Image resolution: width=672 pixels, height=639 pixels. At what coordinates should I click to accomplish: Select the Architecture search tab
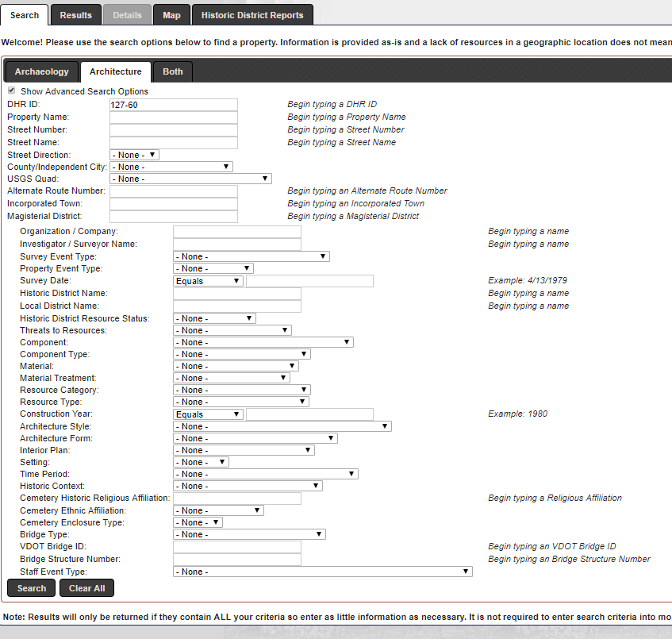(116, 71)
